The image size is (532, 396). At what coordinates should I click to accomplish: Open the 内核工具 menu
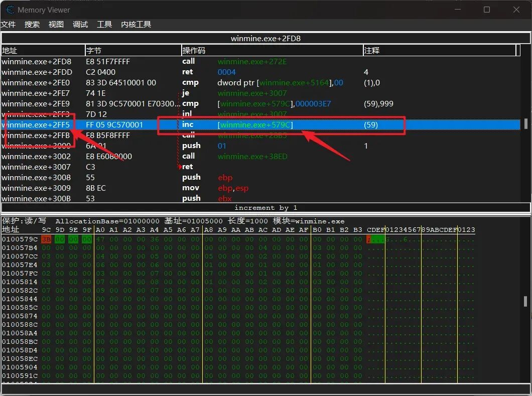pos(136,24)
